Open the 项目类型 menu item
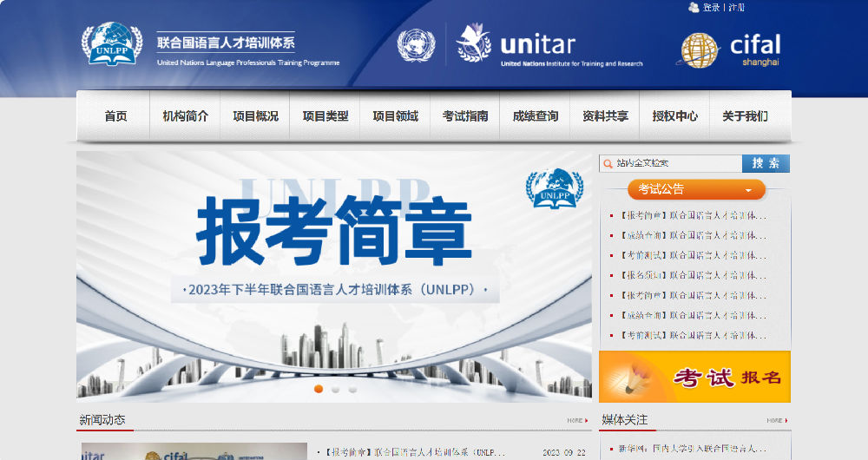The height and width of the screenshot is (460, 868). coord(325,116)
